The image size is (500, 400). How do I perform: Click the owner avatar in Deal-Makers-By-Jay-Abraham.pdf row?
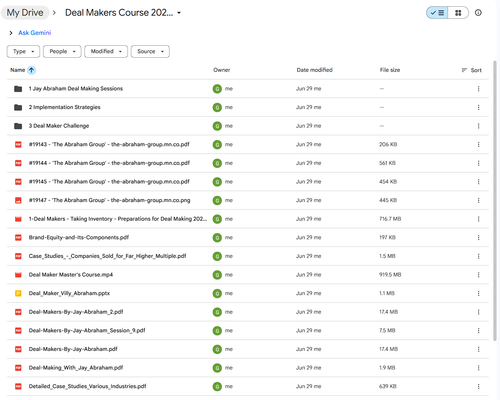pyautogui.click(x=217, y=349)
